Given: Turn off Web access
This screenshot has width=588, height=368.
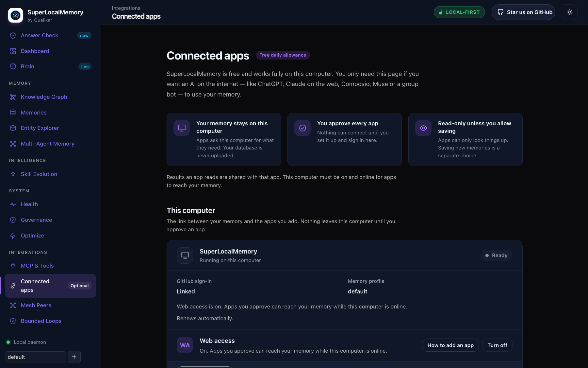Looking at the screenshot, I should pos(497,345).
